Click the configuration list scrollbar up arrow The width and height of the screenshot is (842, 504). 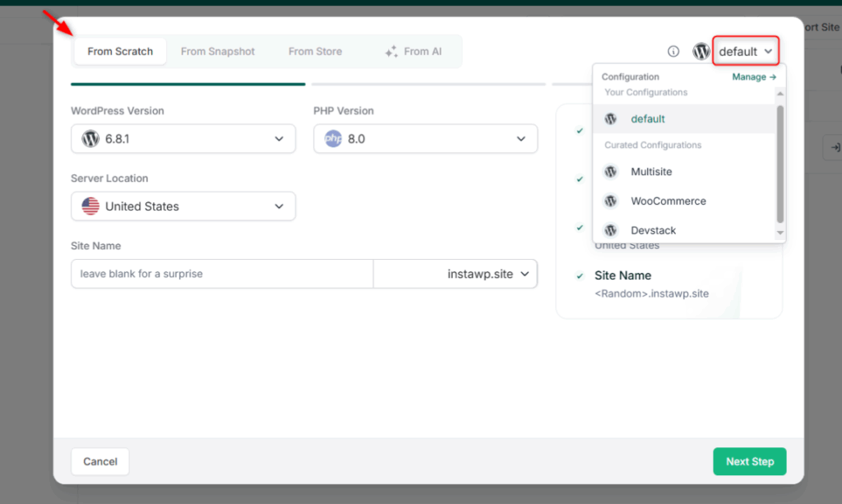tap(780, 94)
